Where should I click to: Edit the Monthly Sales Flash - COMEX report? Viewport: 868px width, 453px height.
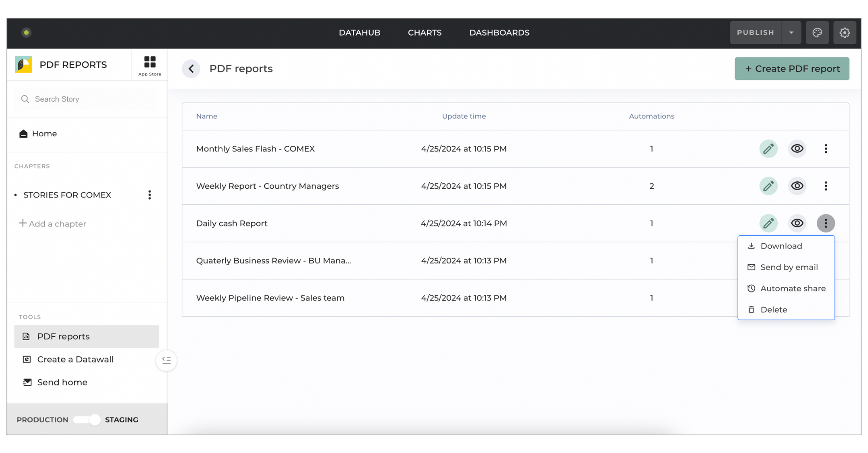click(769, 148)
